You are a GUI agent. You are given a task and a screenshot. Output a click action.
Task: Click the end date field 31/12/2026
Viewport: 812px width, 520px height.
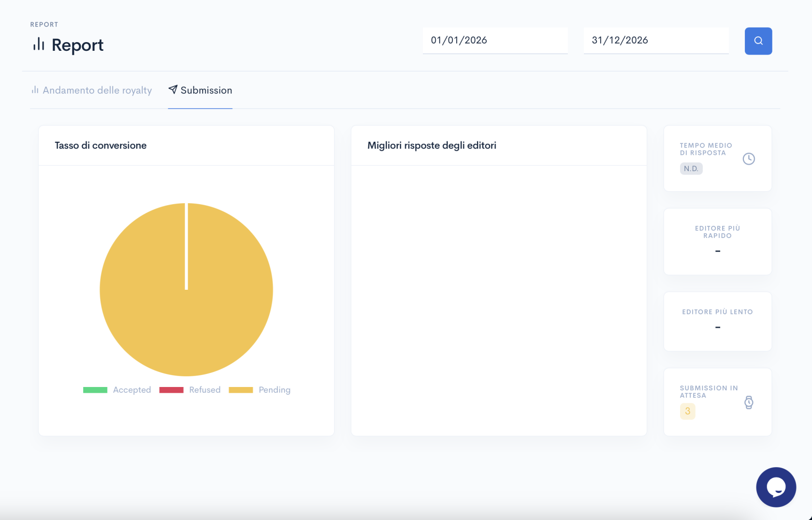[x=656, y=40]
